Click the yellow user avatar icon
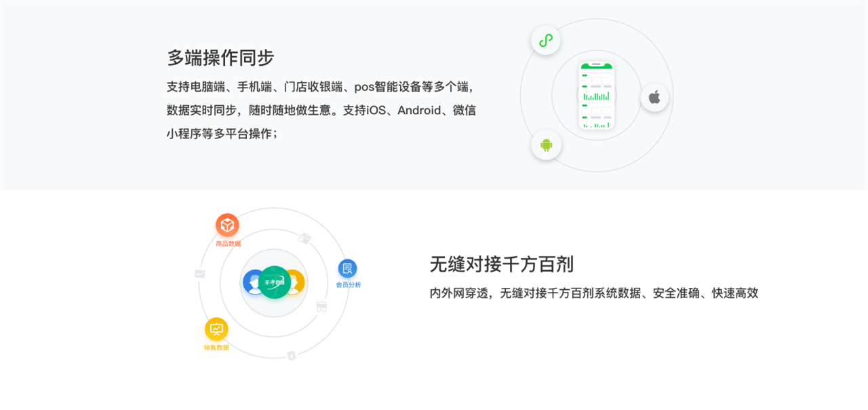 tap(295, 282)
